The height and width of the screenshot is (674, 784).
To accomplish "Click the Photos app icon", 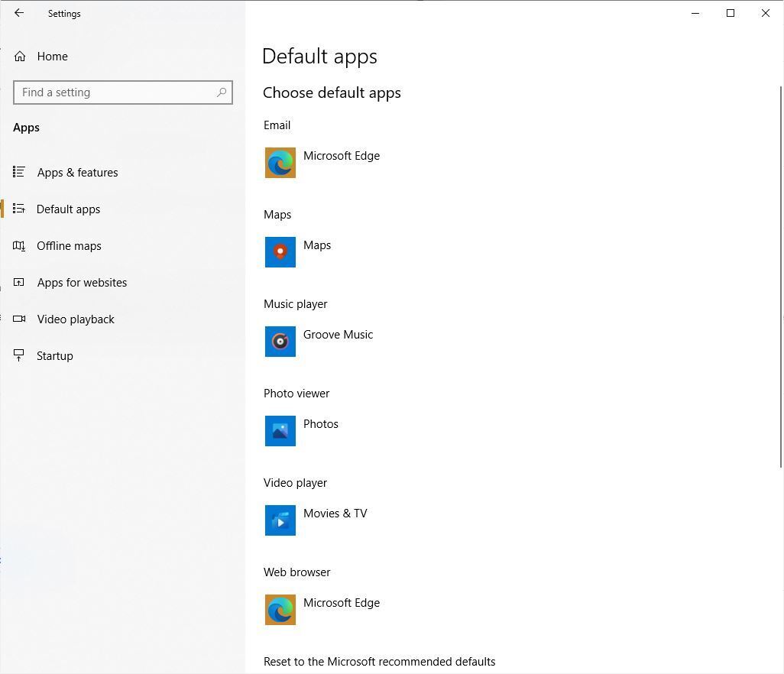I will (x=280, y=430).
